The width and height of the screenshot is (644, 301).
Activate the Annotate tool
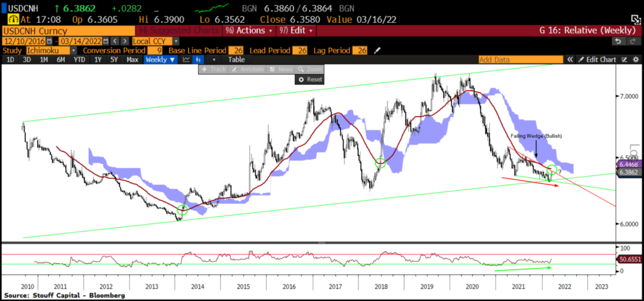pos(247,69)
